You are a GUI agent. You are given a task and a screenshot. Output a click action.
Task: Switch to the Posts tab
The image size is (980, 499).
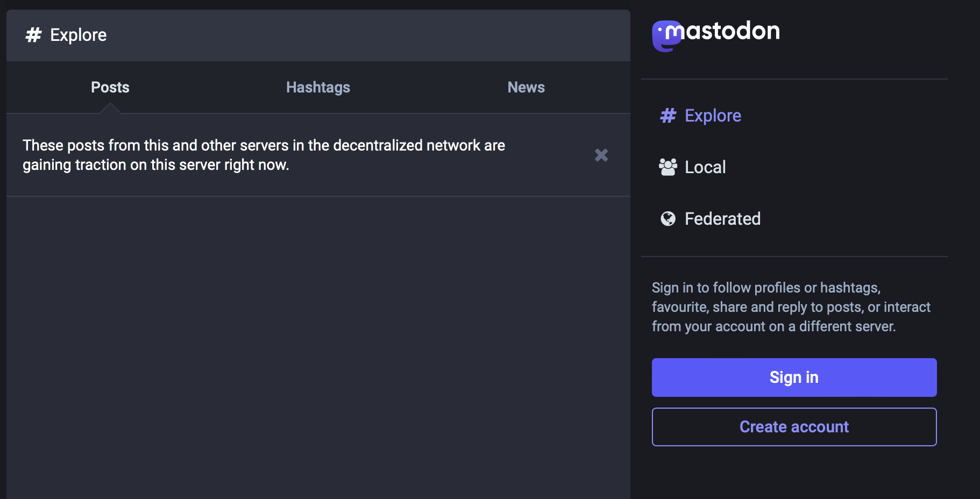(110, 87)
